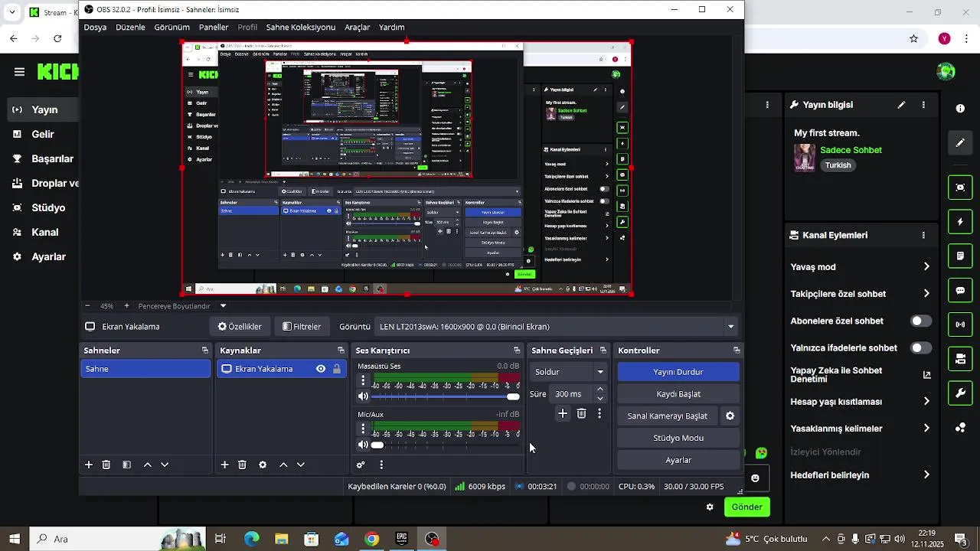
Task: Delete selected scene via trash icon in Sahneler
Action: 106,465
